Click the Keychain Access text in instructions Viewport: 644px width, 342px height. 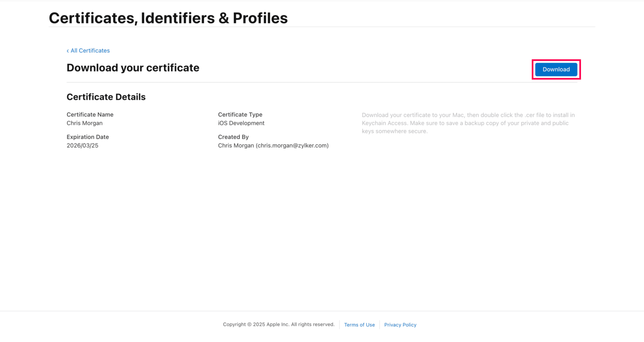384,123
